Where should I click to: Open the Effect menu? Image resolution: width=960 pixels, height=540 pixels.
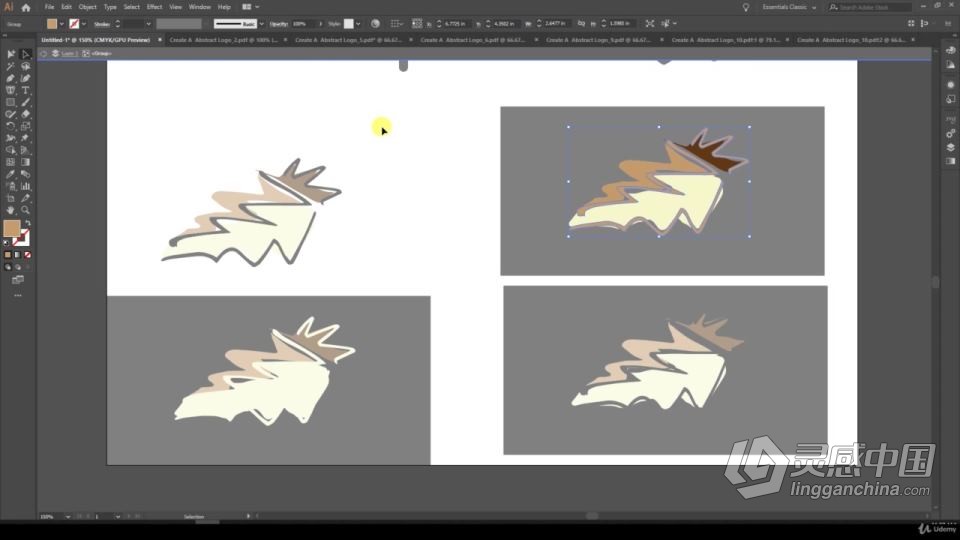point(154,7)
